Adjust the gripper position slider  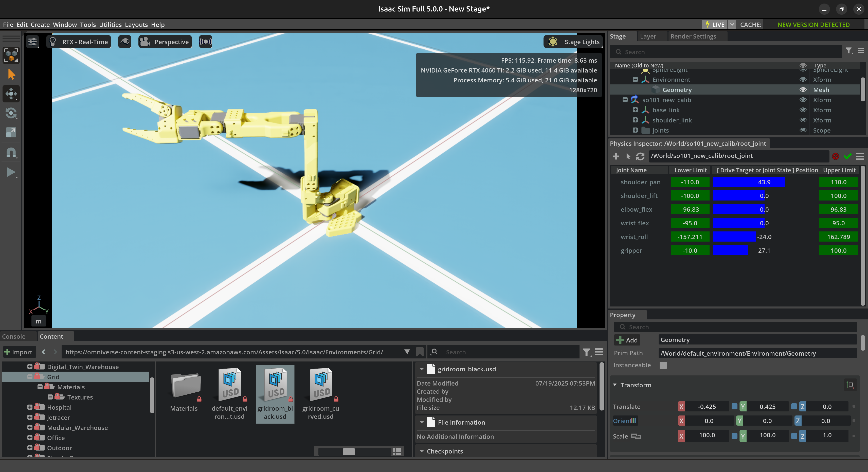tap(764, 250)
